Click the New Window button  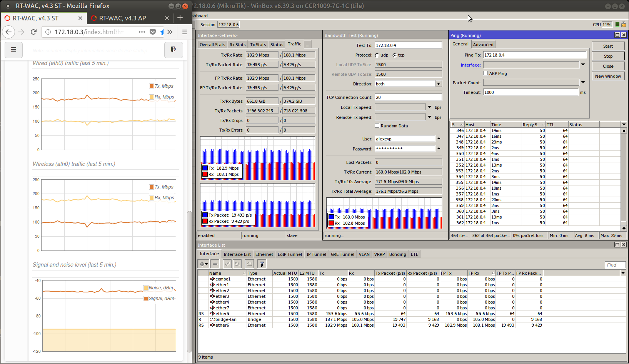tap(608, 76)
